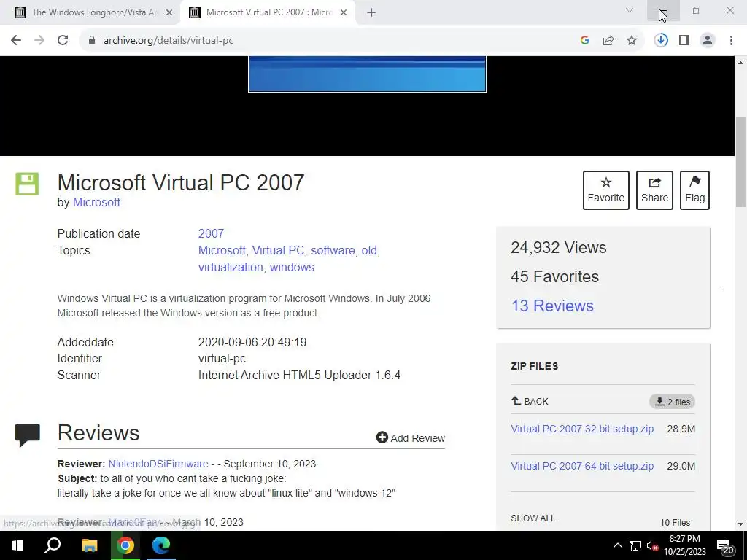Click the Reviews speech bubble icon
Image resolution: width=747 pixels, height=560 pixels.
(28, 435)
